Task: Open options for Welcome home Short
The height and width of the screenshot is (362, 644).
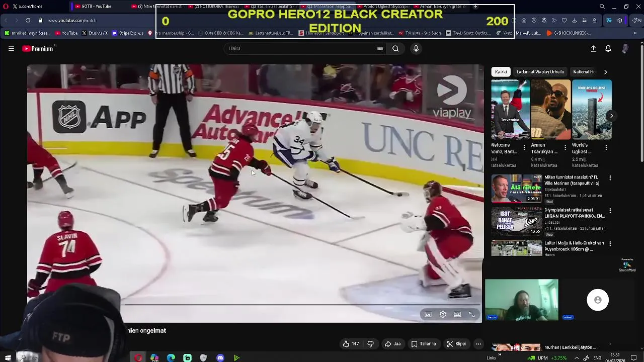Action: tap(525, 148)
